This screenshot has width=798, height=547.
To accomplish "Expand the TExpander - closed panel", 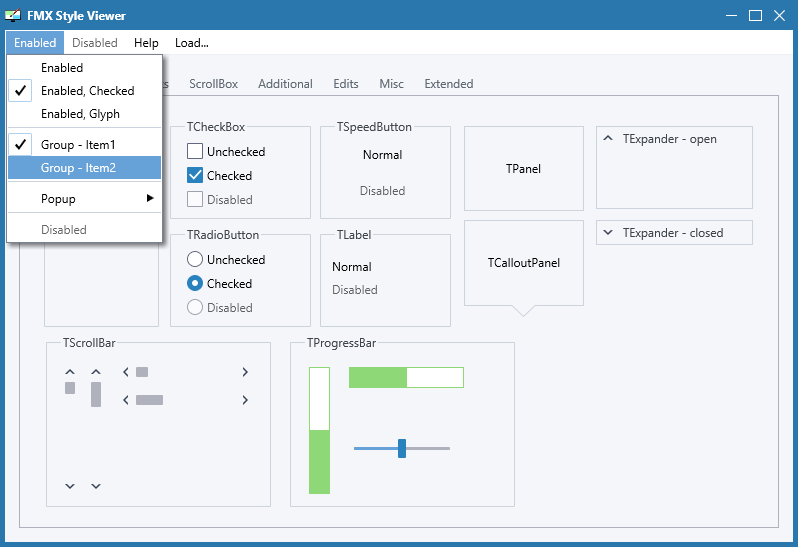I will click(608, 233).
